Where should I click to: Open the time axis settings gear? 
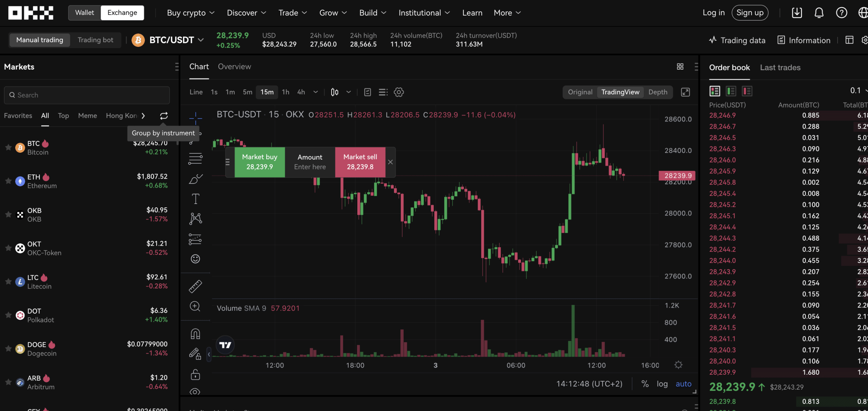678,365
